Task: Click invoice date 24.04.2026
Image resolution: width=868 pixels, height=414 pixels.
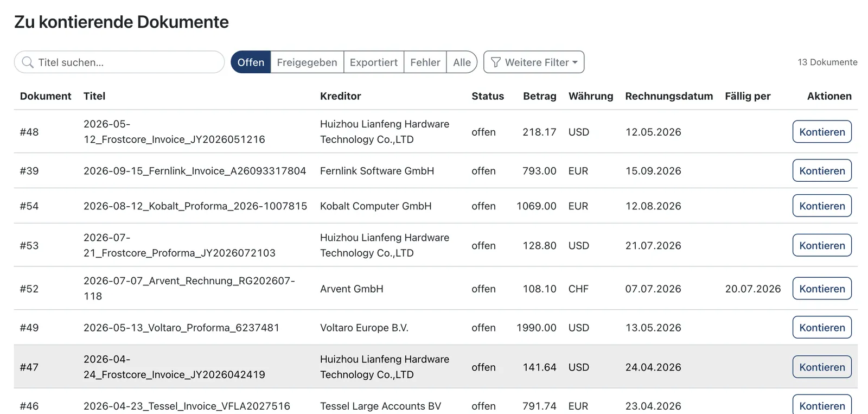Action: coord(653,367)
